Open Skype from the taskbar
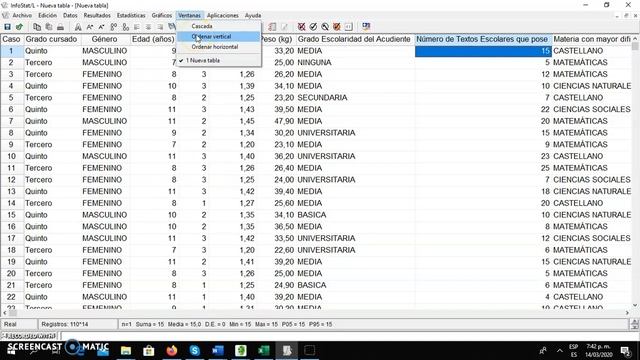This screenshot has height=360, width=640. click(195, 351)
